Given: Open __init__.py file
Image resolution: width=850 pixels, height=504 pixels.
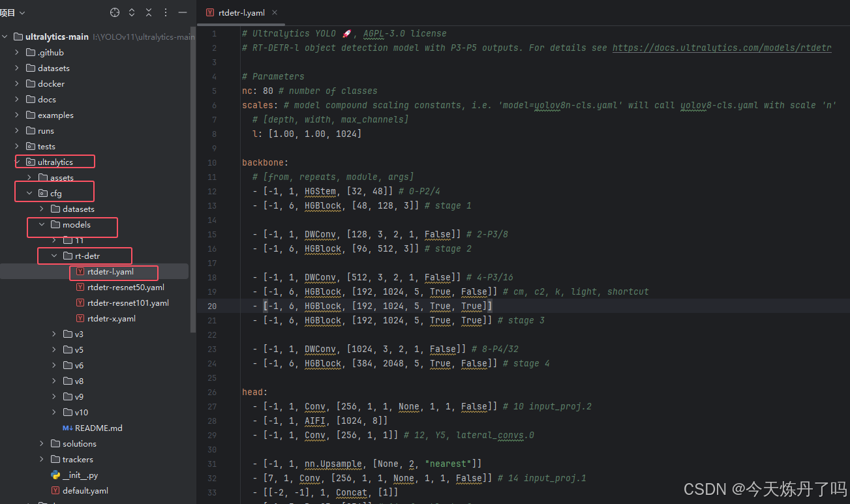Looking at the screenshot, I should 80,475.
